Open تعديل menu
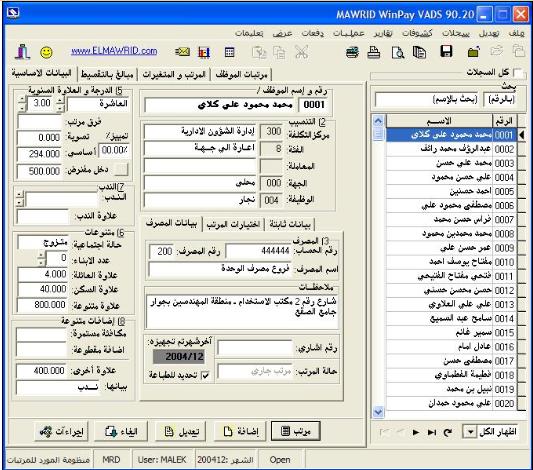This screenshot has height=470, width=533. [x=489, y=33]
